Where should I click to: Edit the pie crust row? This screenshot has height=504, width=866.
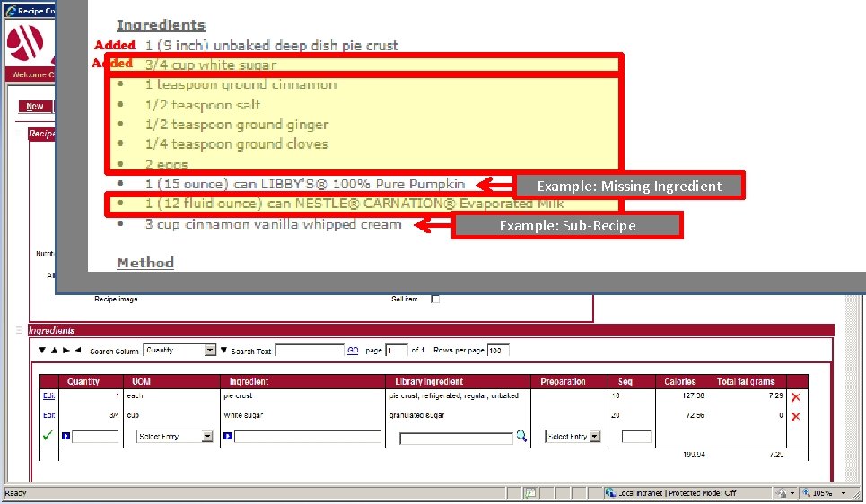48,395
